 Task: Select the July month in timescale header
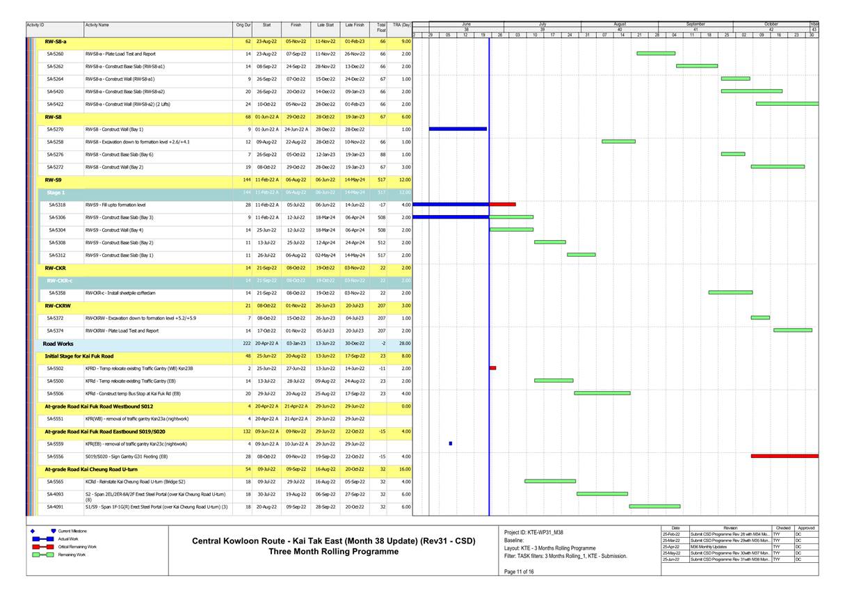542,24
